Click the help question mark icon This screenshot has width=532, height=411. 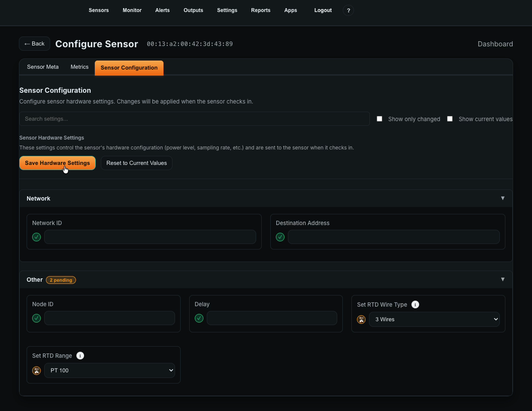(348, 10)
